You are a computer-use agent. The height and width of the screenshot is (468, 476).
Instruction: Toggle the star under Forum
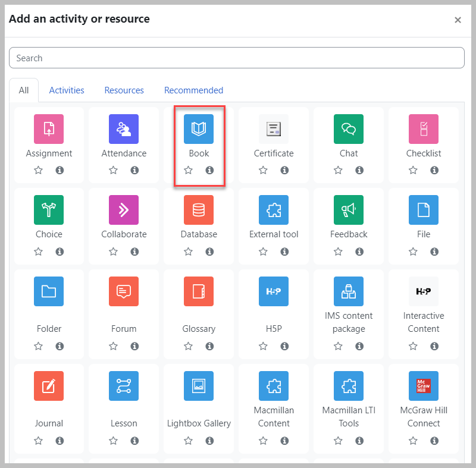113,346
